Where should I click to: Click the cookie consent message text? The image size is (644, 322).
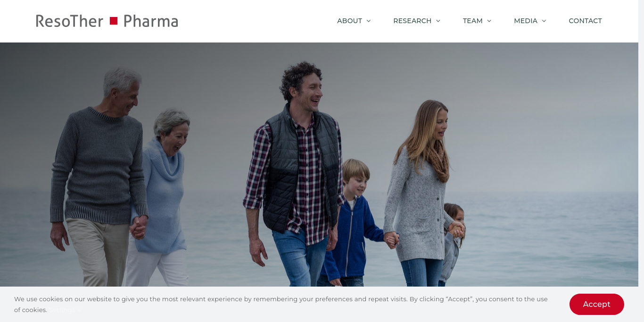pos(281,305)
